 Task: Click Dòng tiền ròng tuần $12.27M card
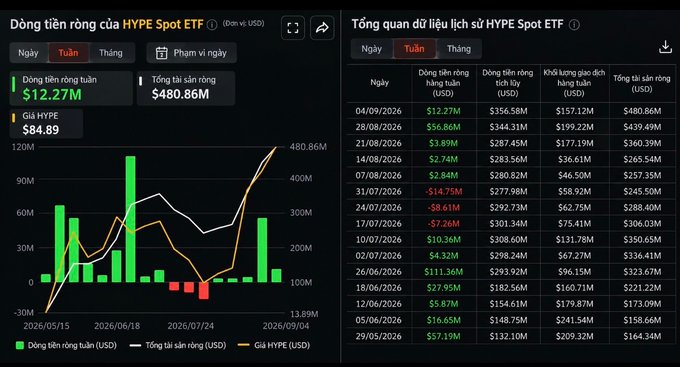pyautogui.click(x=71, y=88)
